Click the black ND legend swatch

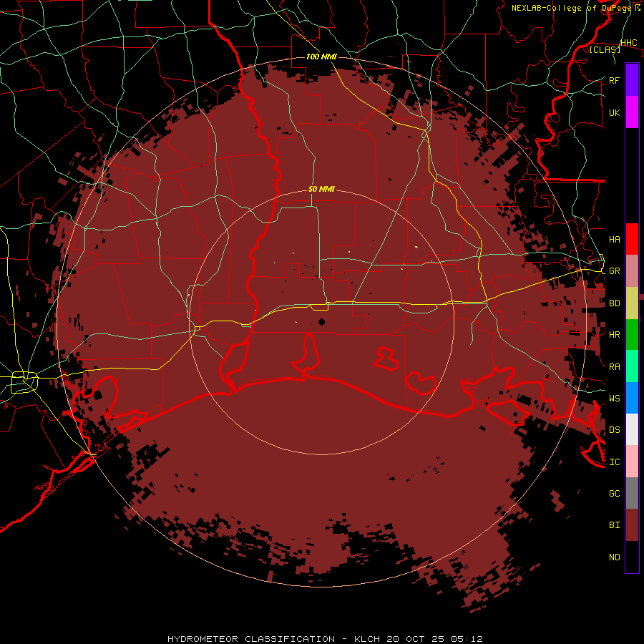pos(632,557)
